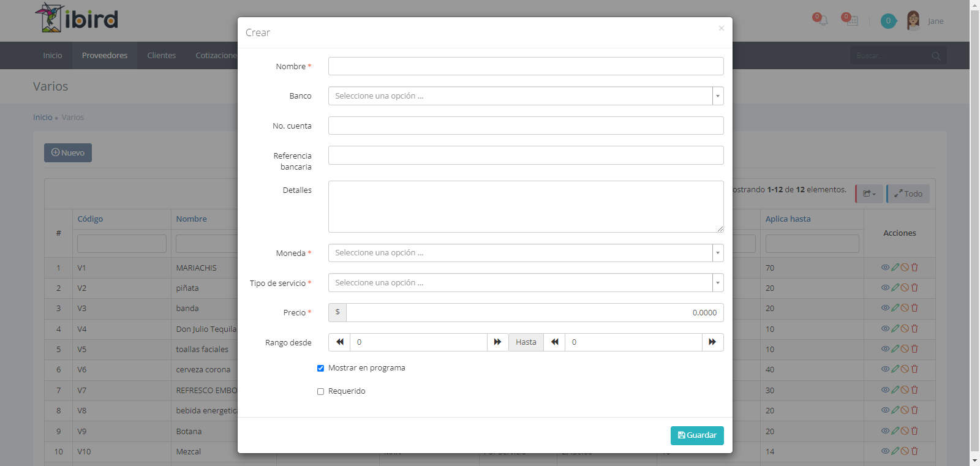Open the Moneda dropdown

(x=526, y=253)
